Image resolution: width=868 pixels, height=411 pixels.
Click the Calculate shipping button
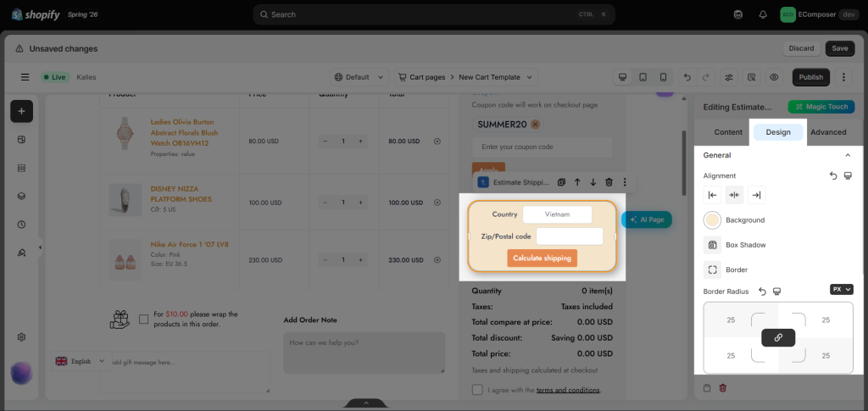pyautogui.click(x=542, y=258)
